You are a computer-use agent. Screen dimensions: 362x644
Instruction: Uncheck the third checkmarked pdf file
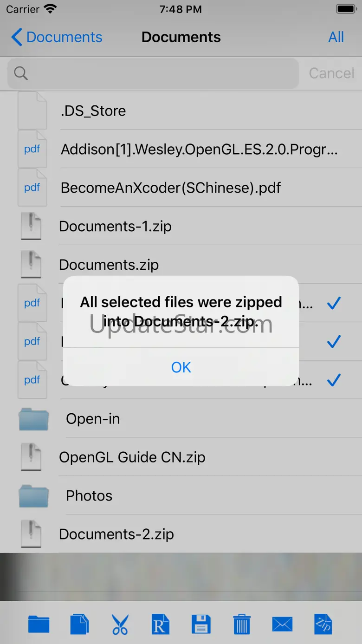(x=334, y=381)
